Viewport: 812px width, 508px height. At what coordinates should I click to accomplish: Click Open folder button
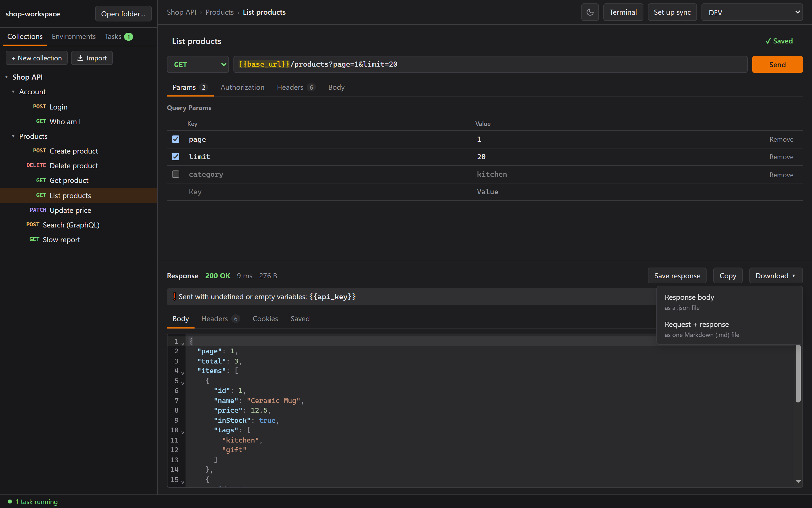[x=123, y=14]
